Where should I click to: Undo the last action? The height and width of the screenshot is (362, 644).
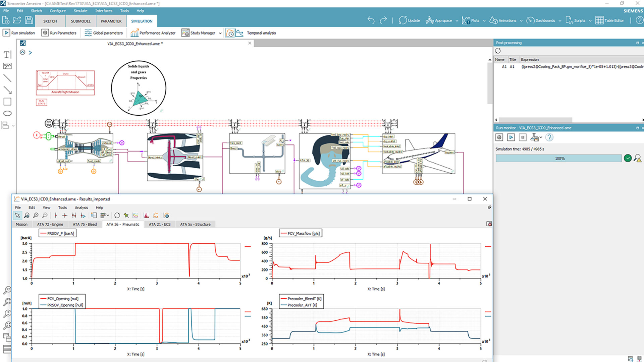pos(371,20)
